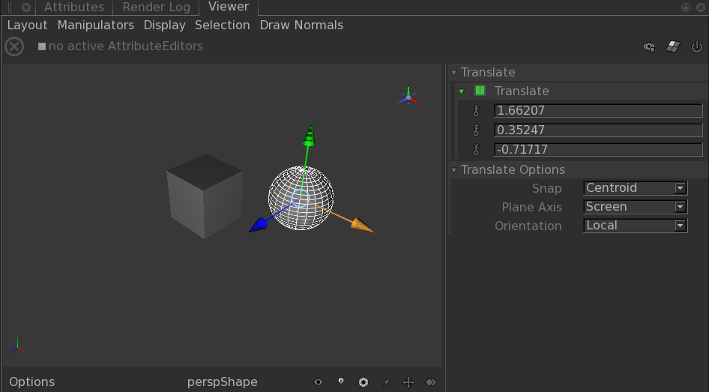Open the Manipulators menu
The height and width of the screenshot is (392, 709).
click(95, 25)
